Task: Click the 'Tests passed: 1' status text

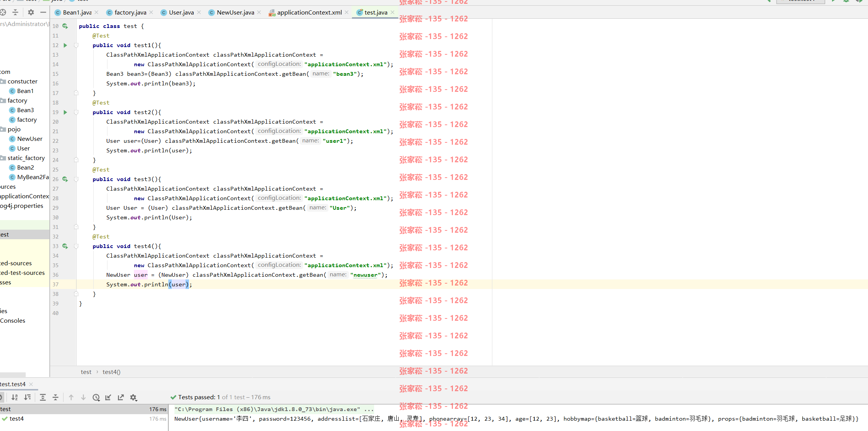Action: (199, 397)
